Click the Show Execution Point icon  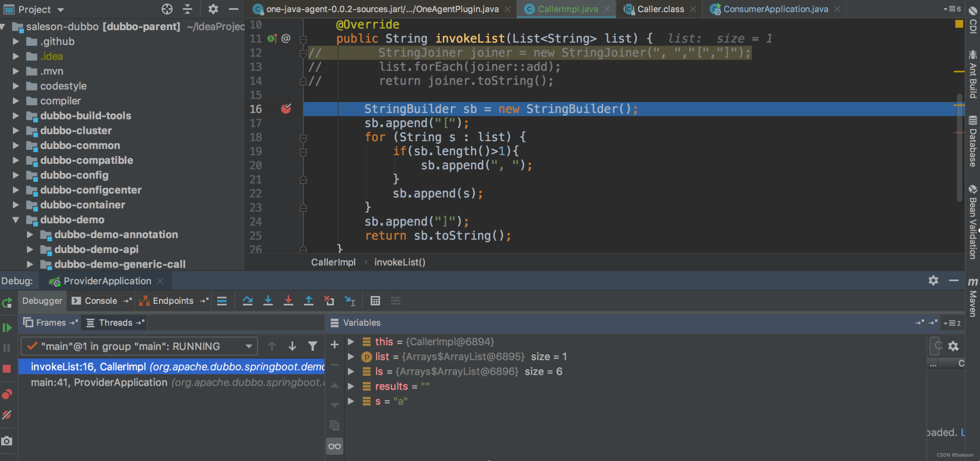pos(222,301)
